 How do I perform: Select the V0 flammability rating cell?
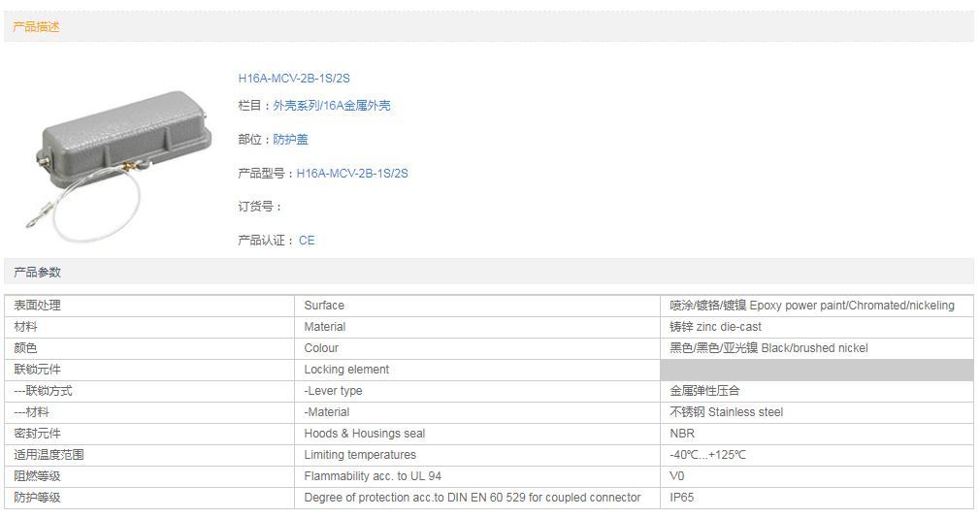click(677, 476)
